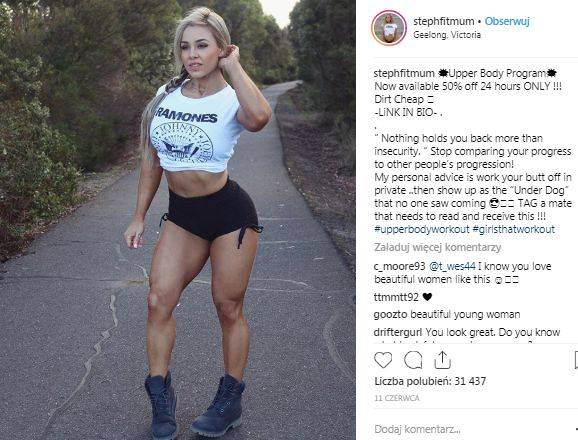This screenshot has width=578, height=440.
Task: Open #upperbodyworkout hashtag
Action: point(421,229)
